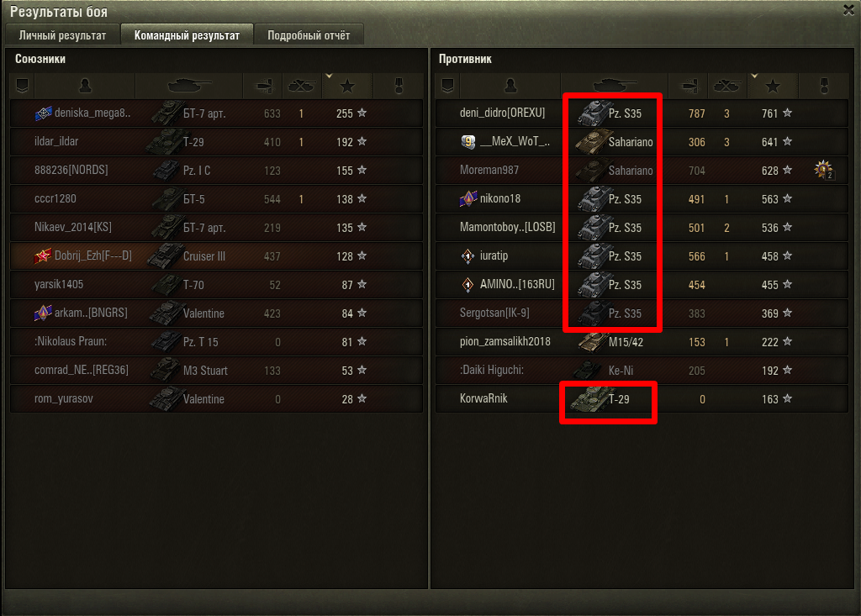Viewport: 861px width, 616px height.
Task: Click allies platoon column shield icon
Action: coord(23,86)
